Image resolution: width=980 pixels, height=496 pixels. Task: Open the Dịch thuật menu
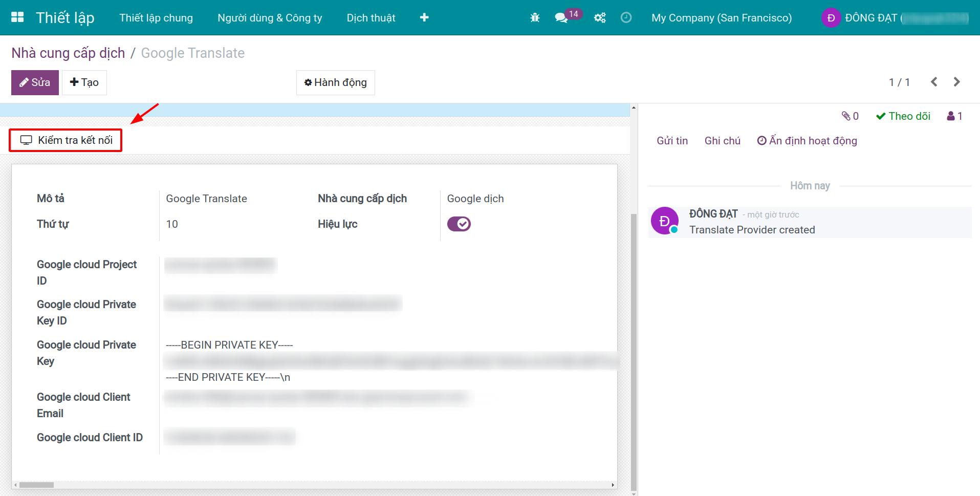(x=371, y=18)
